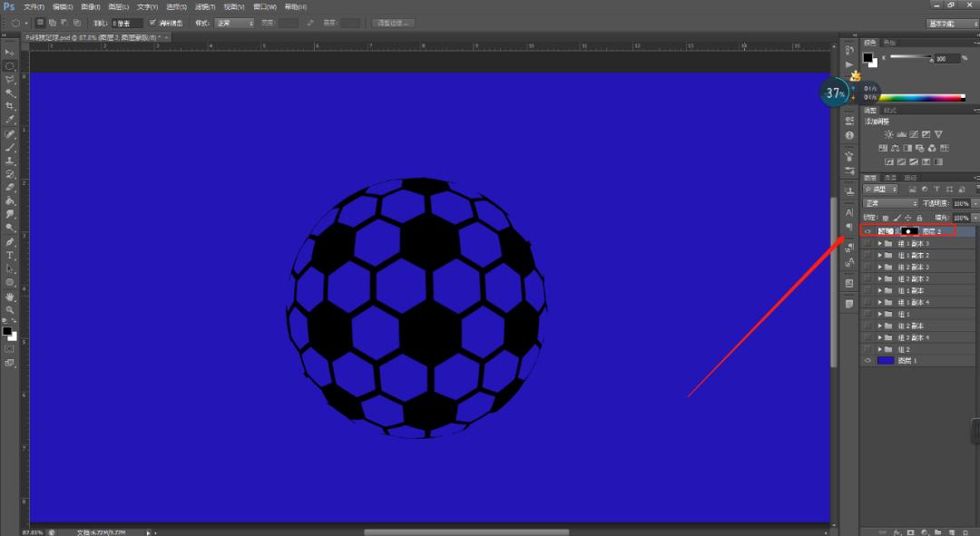This screenshot has height=536, width=980.
Task: Open the layer blend mode dropdown
Action: 890,204
